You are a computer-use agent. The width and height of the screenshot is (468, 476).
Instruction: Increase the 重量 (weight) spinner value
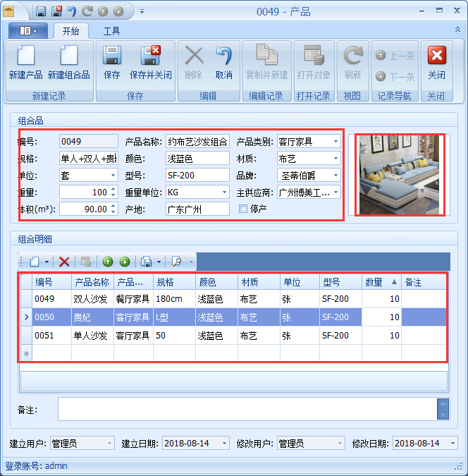click(113, 189)
